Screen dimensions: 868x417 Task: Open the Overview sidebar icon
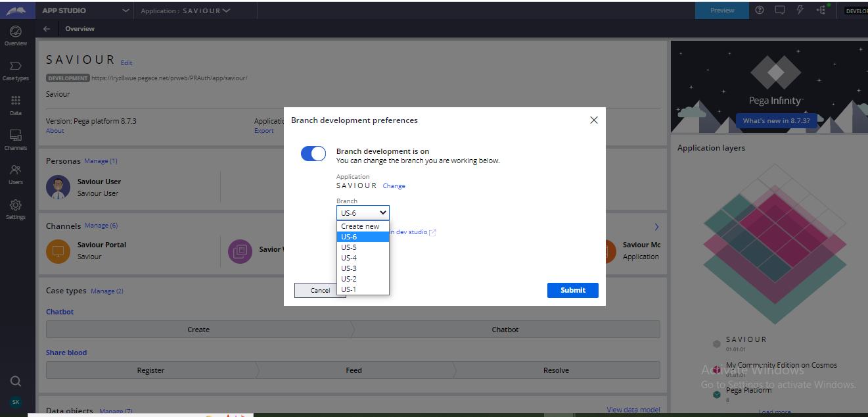16,36
